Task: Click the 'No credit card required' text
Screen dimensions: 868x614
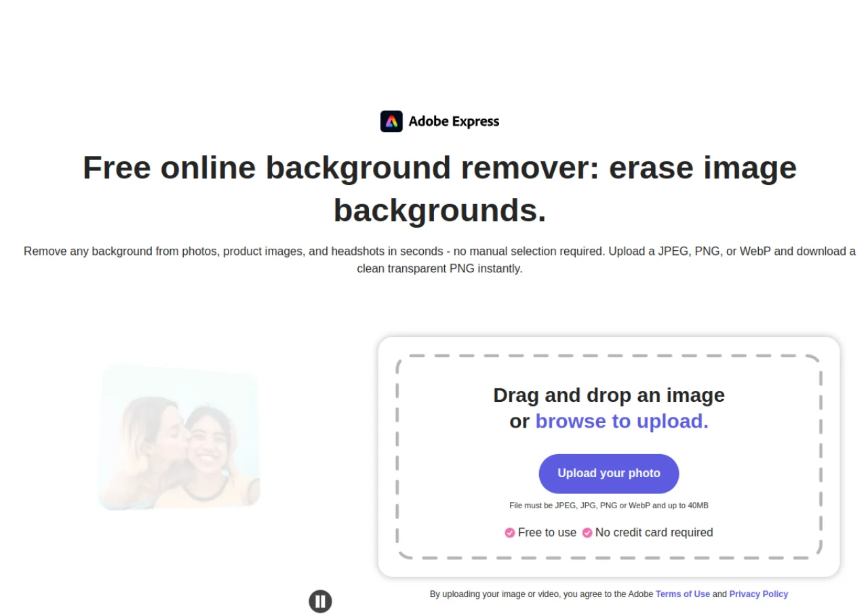Action: pyautogui.click(x=654, y=533)
